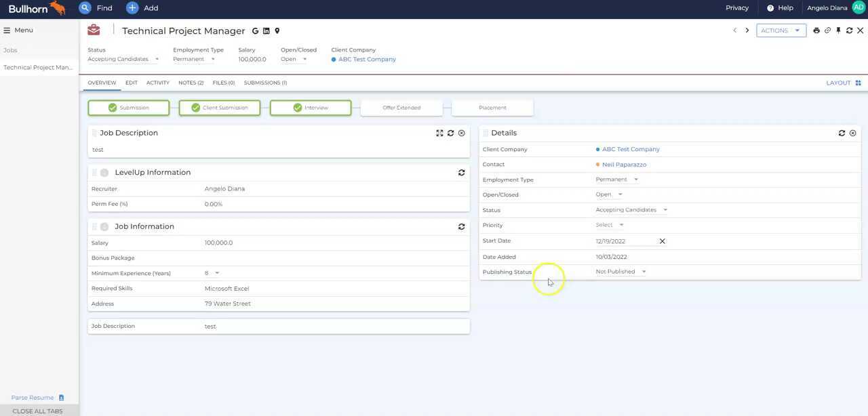Viewport: 868px width, 416px height.
Task: Open the LinkedIn icon next to job title
Action: pos(265,30)
